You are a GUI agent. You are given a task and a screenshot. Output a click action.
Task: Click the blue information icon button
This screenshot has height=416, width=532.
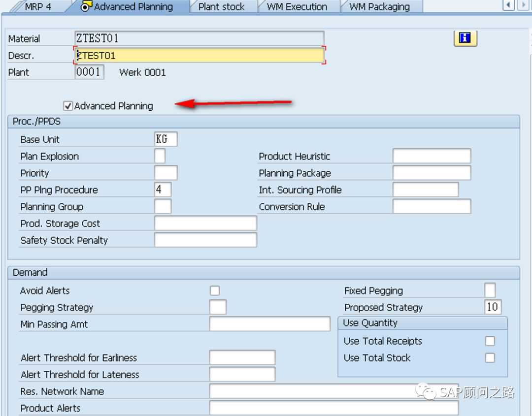[465, 38]
